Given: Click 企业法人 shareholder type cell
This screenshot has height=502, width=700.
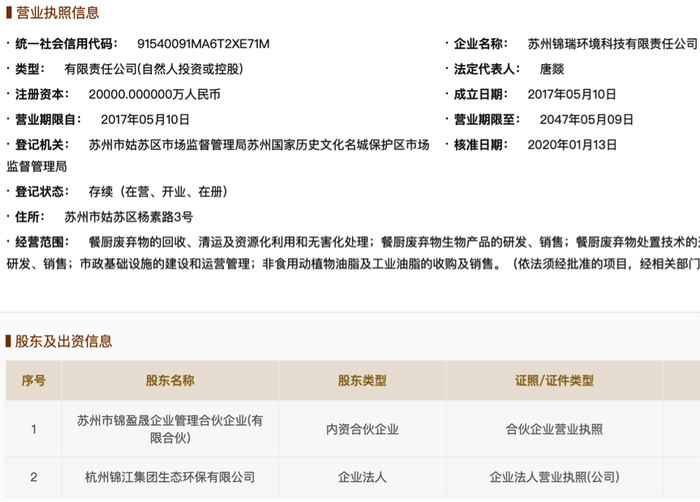Looking at the screenshot, I should coord(362,477).
